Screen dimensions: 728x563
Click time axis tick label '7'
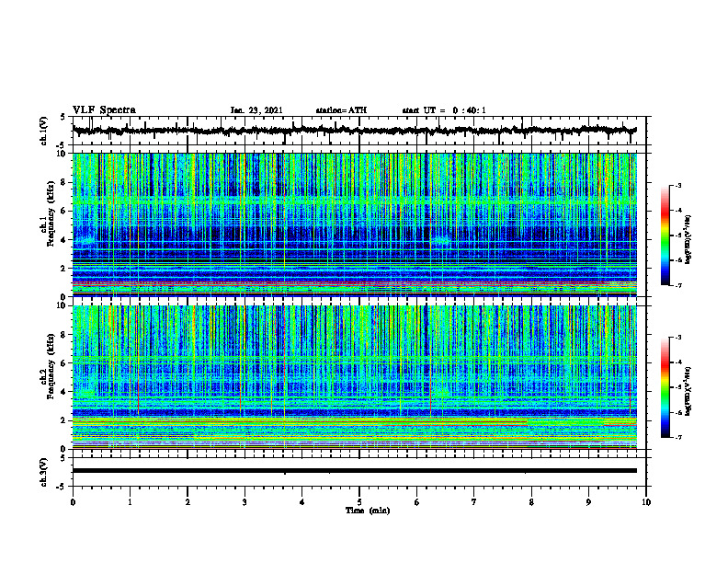[474, 502]
